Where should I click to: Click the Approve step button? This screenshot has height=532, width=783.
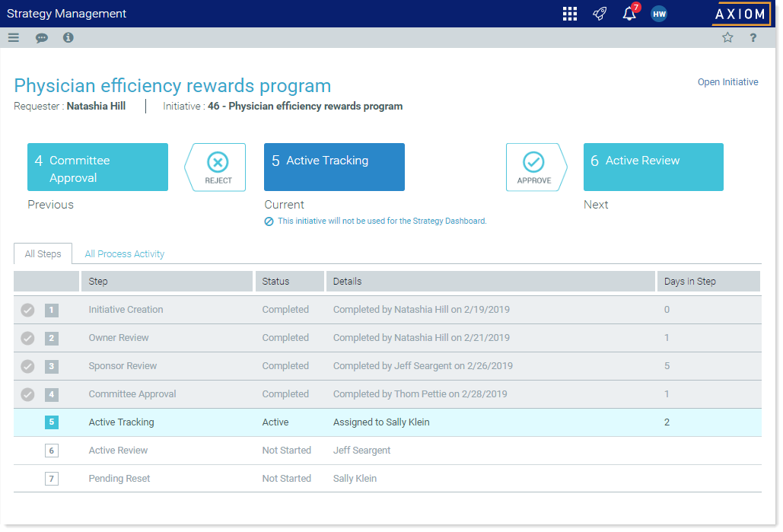pos(534,167)
